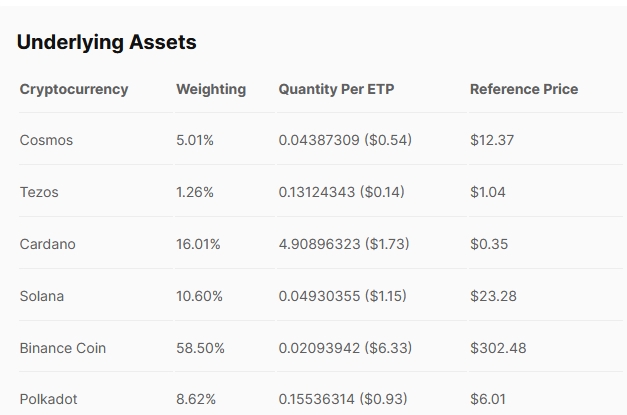Select the Cosmos cryptocurrency name
The image size is (627, 415).
tap(46, 140)
